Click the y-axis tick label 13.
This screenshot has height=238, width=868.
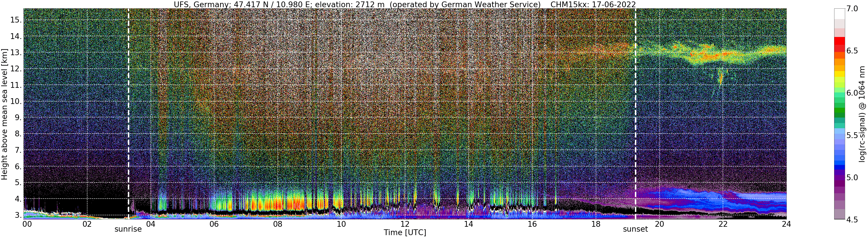(x=16, y=53)
